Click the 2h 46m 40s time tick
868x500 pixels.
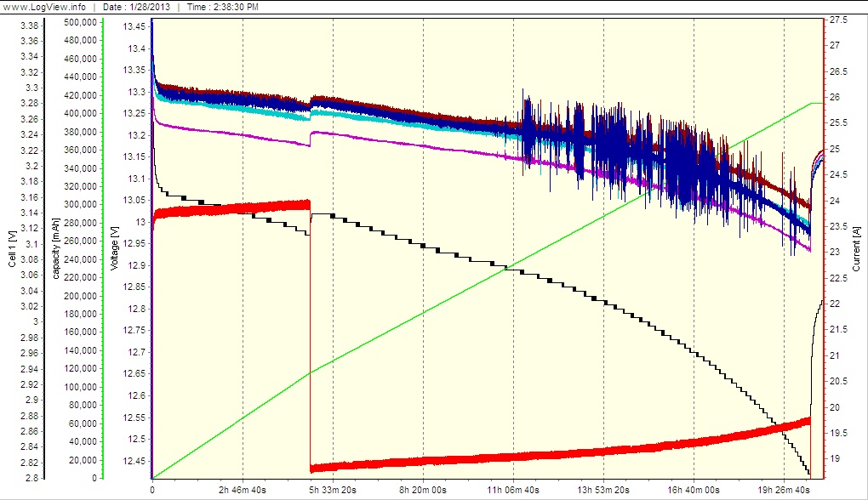coord(243,491)
